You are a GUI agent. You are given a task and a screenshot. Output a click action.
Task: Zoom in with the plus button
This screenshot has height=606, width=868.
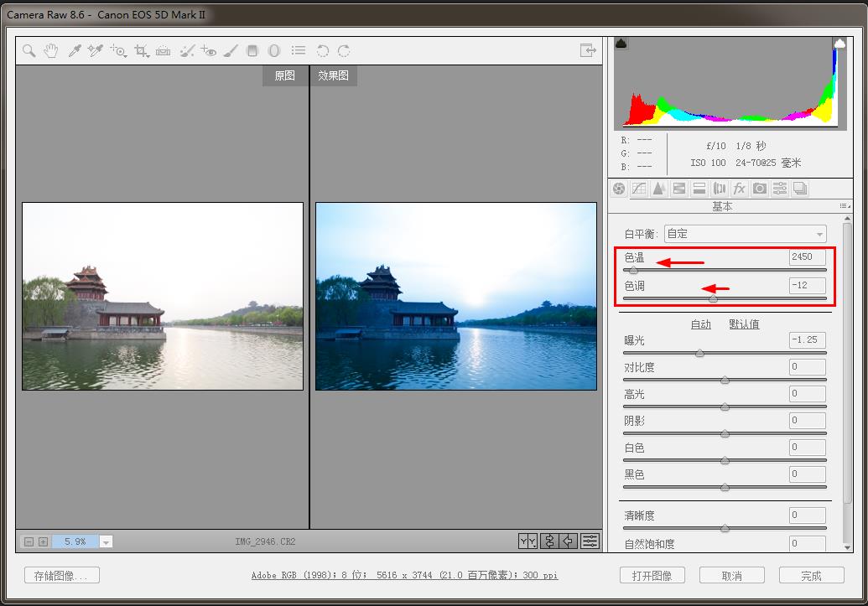(43, 541)
